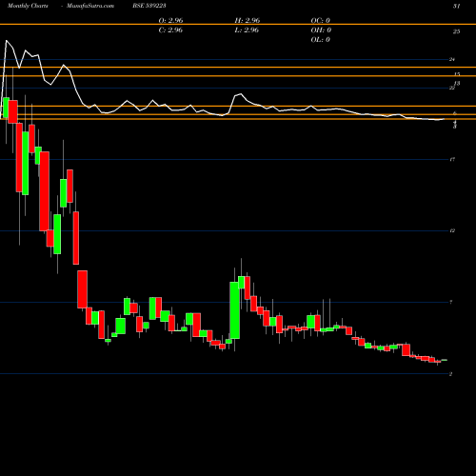The width and height of the screenshot is (476, 476).
Task: Click the open price 'O: 2.96'
Action: pyautogui.click(x=170, y=20)
